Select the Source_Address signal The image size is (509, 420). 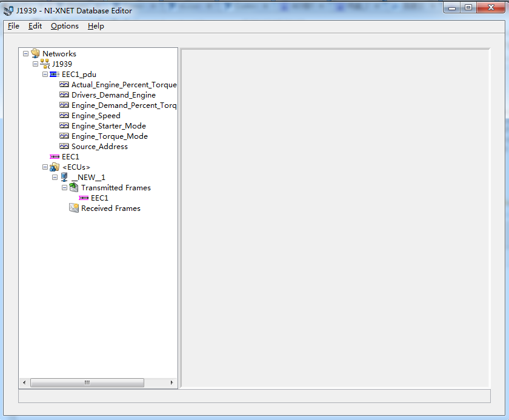pos(99,147)
